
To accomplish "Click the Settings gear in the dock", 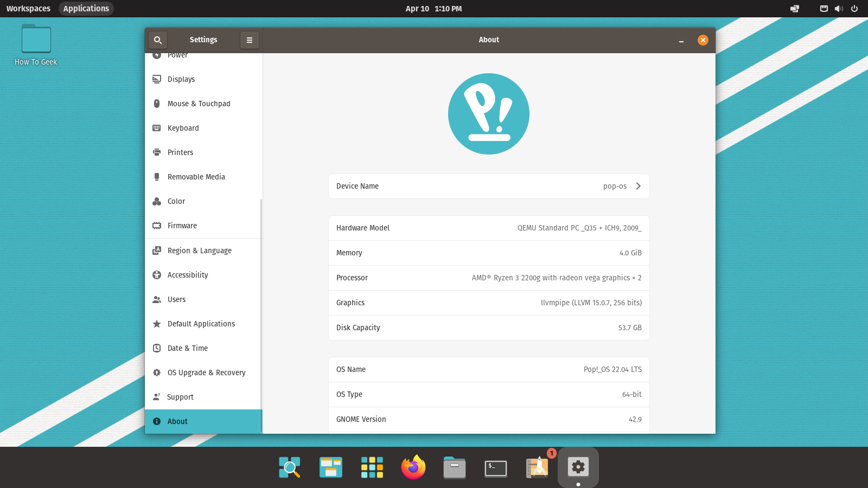I will 578,467.
